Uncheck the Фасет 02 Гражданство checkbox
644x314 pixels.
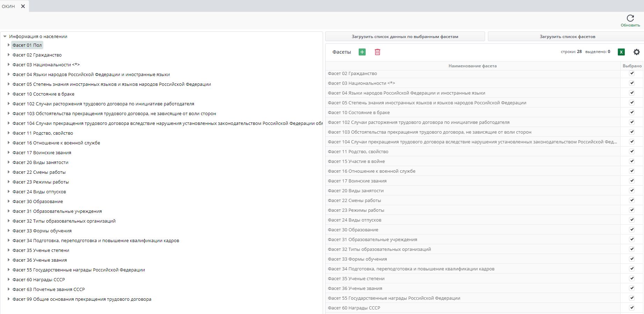click(x=631, y=73)
